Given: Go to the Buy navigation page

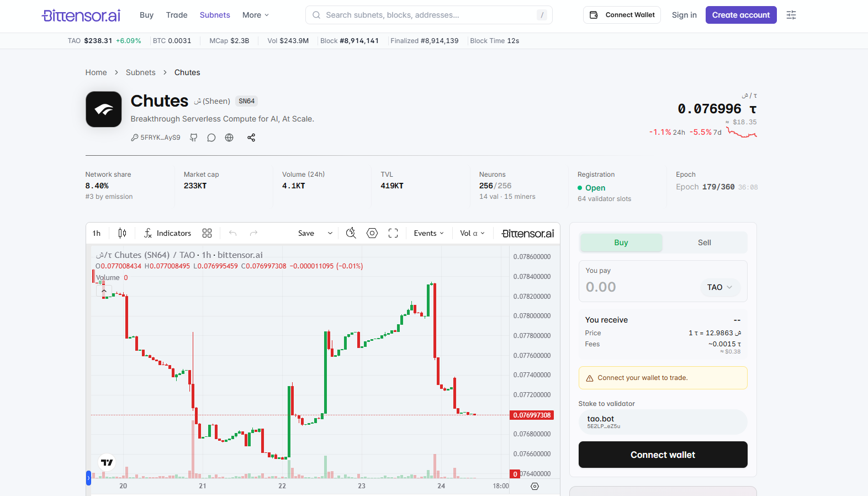Looking at the screenshot, I should click(146, 15).
